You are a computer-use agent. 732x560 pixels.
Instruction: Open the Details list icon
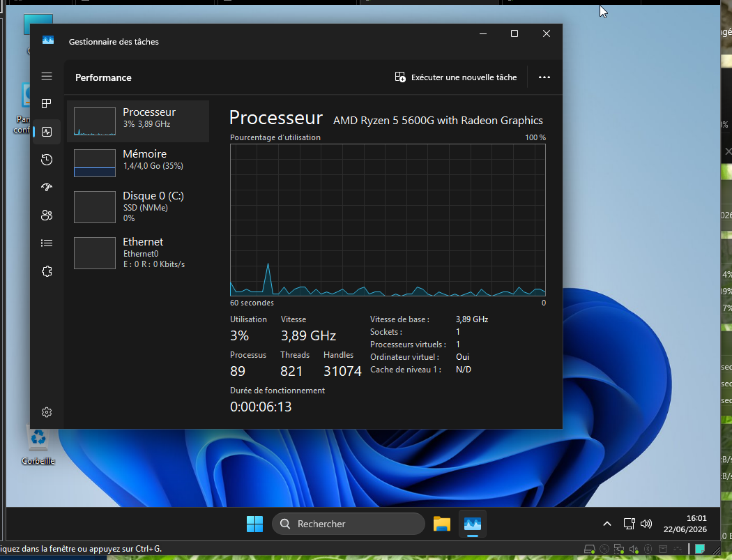[47, 243]
